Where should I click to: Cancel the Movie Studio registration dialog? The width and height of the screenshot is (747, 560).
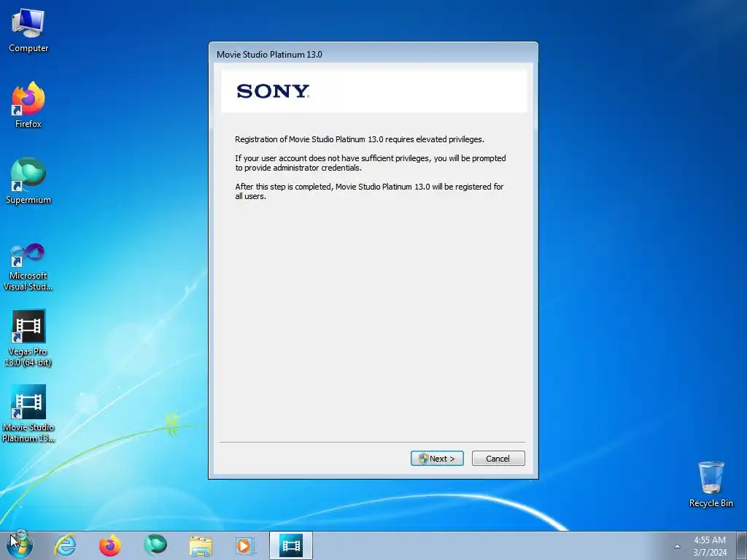click(x=498, y=458)
